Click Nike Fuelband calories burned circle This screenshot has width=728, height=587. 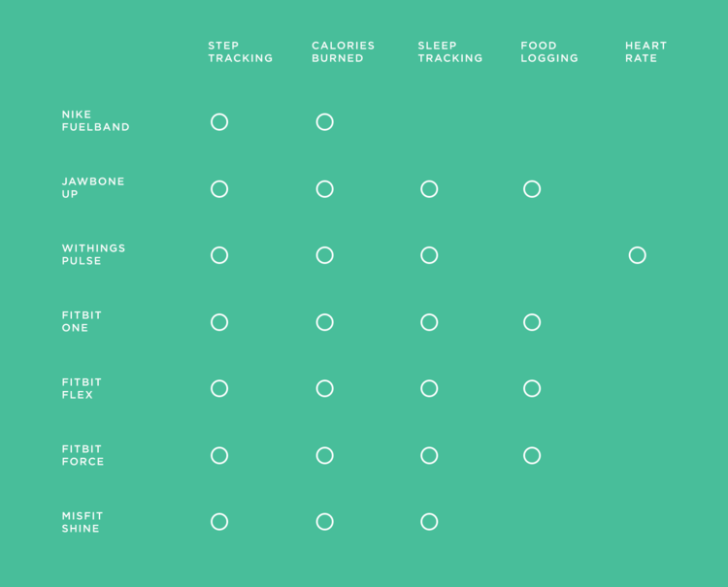324,122
